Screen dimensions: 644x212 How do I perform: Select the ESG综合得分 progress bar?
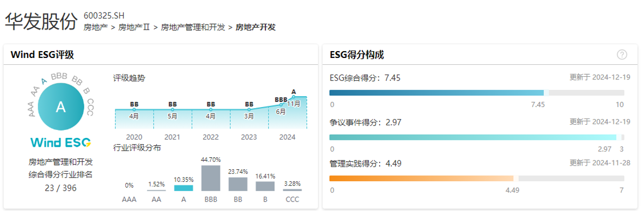pos(477,92)
